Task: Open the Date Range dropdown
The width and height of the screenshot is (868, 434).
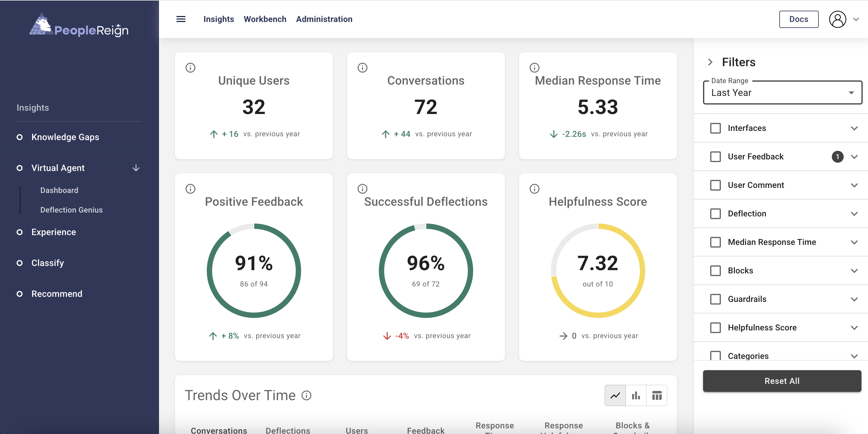Action: [x=782, y=92]
